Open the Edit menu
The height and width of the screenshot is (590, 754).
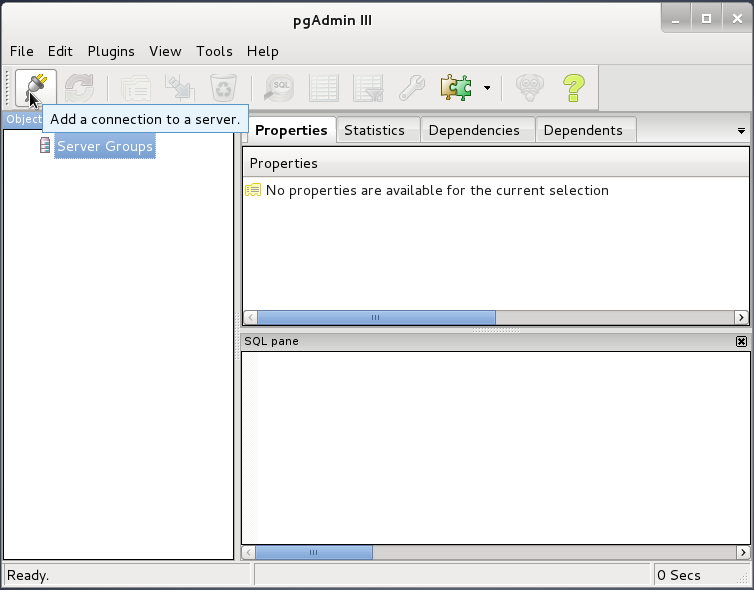(60, 51)
